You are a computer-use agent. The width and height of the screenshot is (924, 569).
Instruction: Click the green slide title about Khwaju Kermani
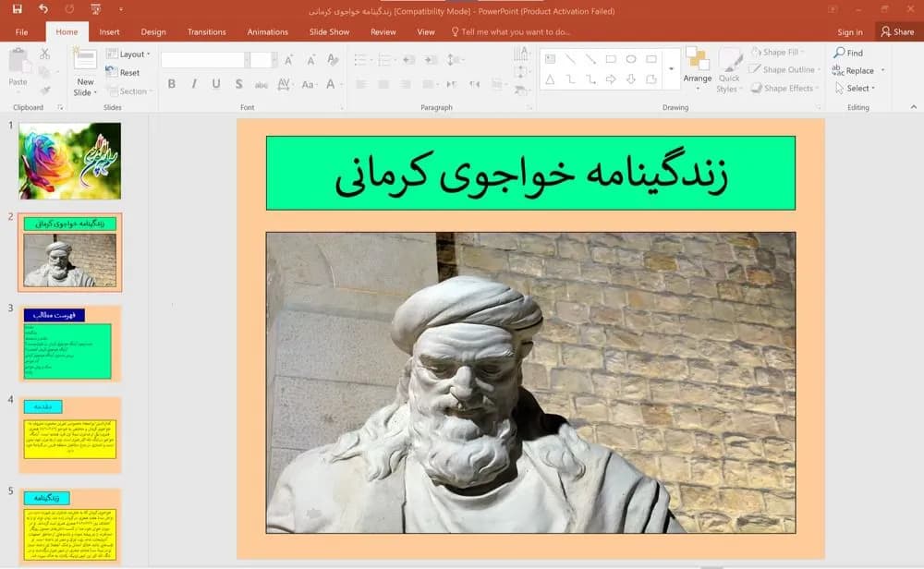530,173
